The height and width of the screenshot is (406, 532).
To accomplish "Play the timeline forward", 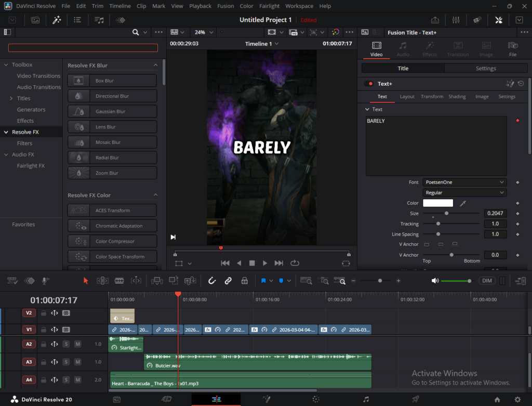I will click(265, 263).
